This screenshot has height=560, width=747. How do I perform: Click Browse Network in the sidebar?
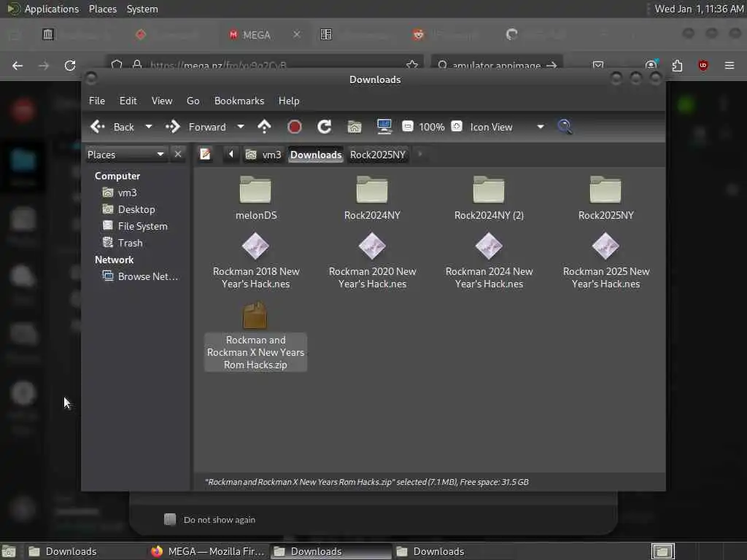141,276
